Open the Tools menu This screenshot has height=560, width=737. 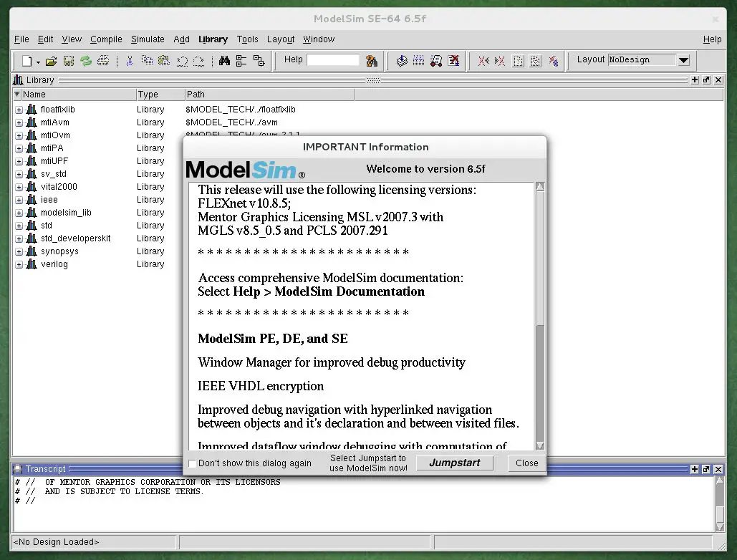coord(248,39)
